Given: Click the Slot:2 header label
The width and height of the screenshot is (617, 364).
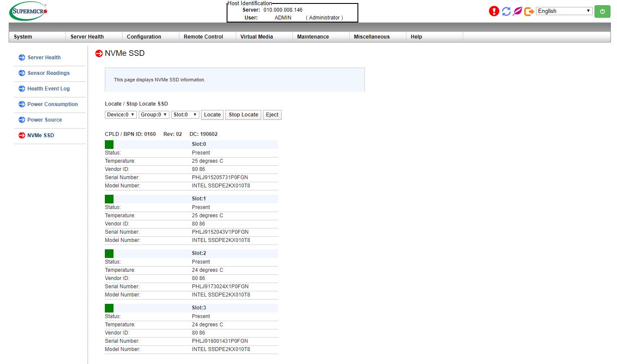Looking at the screenshot, I should [x=199, y=253].
